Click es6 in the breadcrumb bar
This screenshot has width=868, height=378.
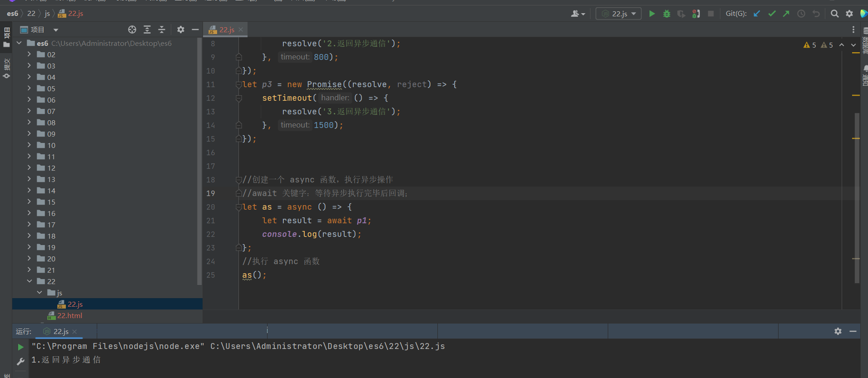pos(12,14)
